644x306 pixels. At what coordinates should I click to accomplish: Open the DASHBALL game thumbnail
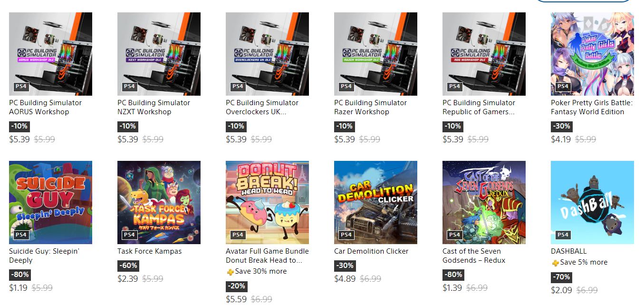(592, 202)
